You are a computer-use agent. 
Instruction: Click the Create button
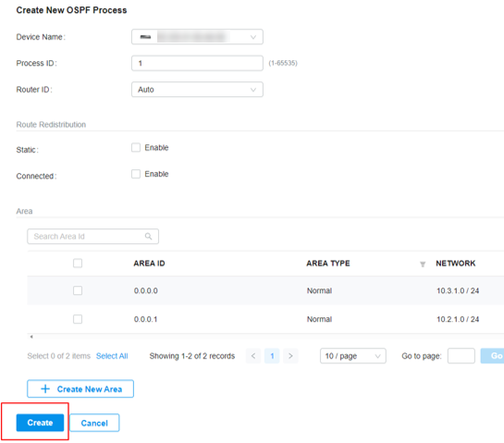pos(40,423)
